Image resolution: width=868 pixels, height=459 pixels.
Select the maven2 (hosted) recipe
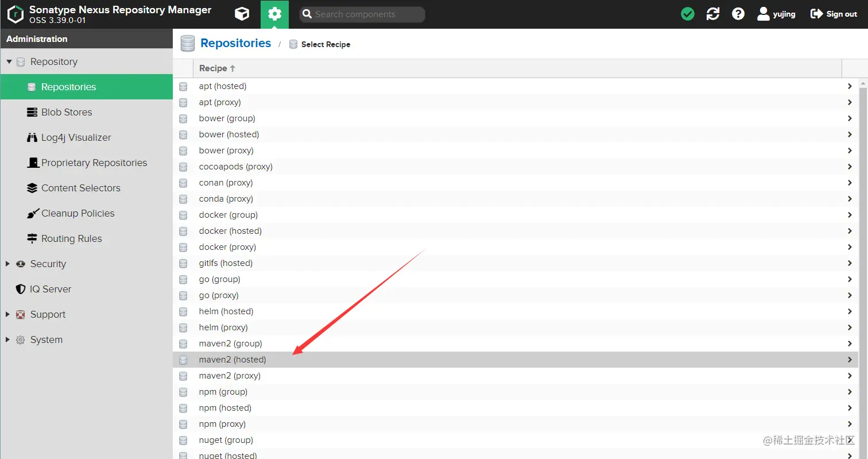[516, 360]
